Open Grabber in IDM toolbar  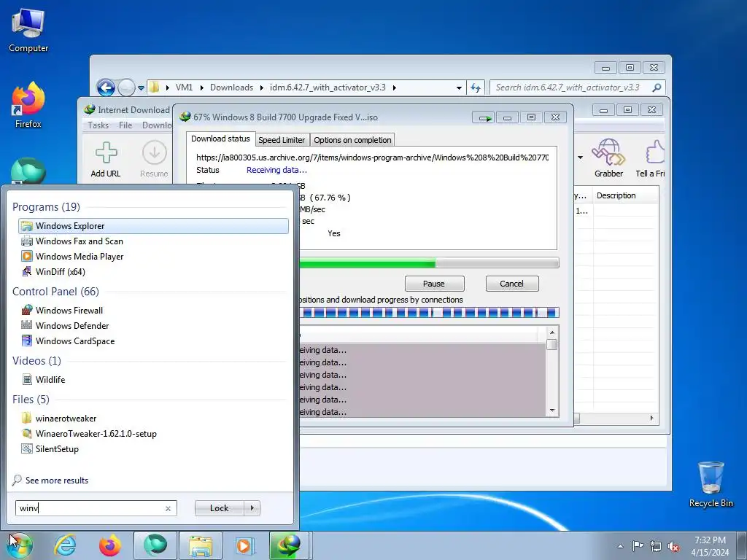tap(608, 158)
